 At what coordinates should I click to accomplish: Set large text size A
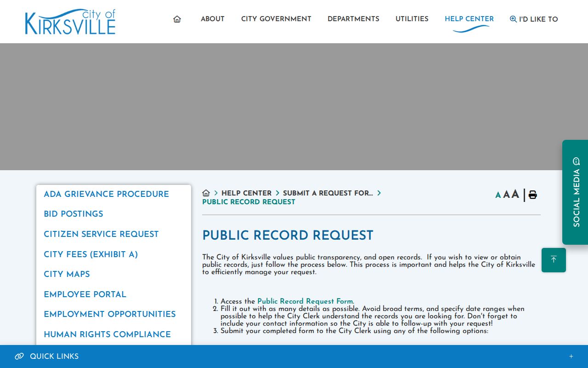(515, 194)
